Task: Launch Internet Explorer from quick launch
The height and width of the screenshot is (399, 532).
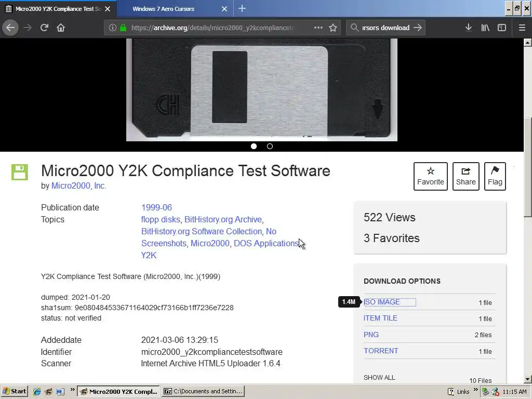Action: (37, 392)
